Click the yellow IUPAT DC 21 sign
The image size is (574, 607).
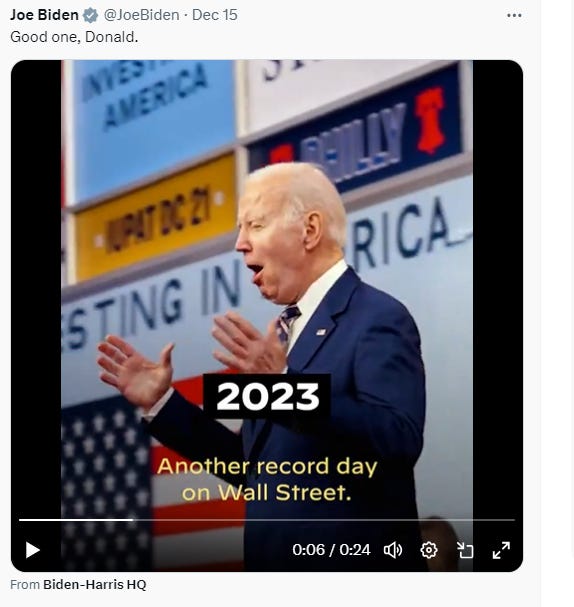tap(155, 216)
